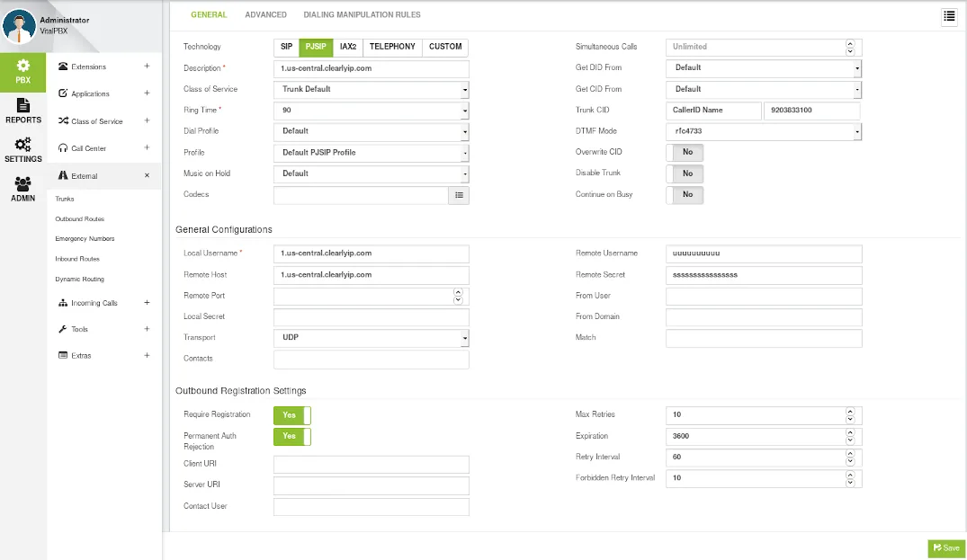Toggle the Require Registration switch
The height and width of the screenshot is (560, 967).
[x=292, y=415]
